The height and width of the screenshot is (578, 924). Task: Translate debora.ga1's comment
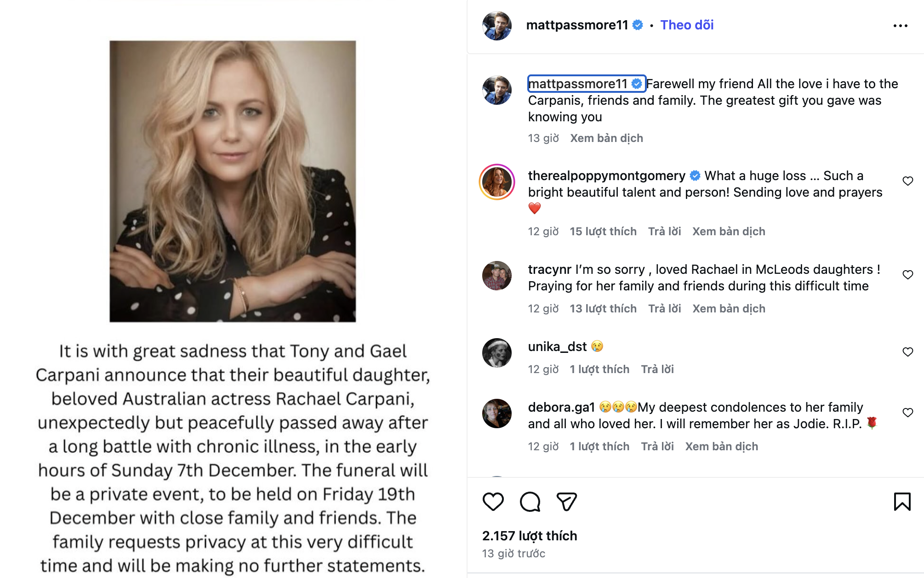[721, 447]
